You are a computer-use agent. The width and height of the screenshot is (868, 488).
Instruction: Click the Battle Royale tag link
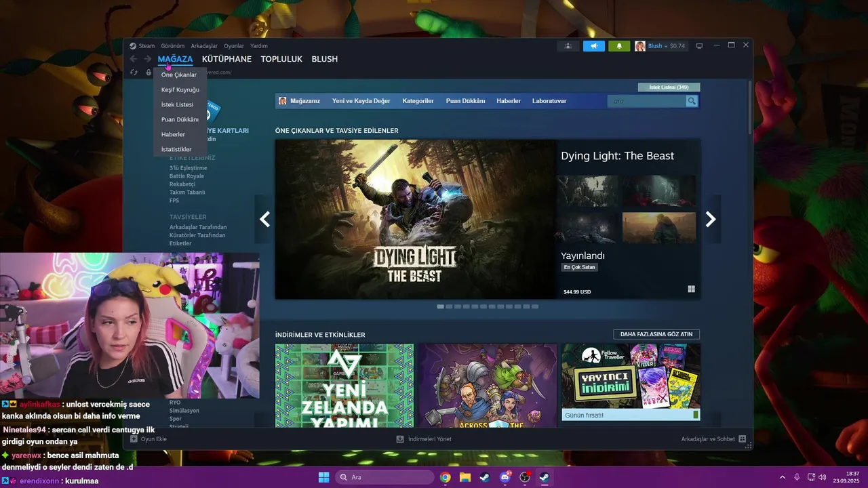click(186, 176)
